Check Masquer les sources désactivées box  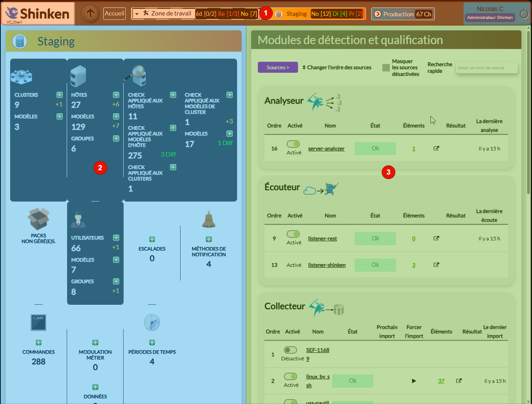click(386, 68)
